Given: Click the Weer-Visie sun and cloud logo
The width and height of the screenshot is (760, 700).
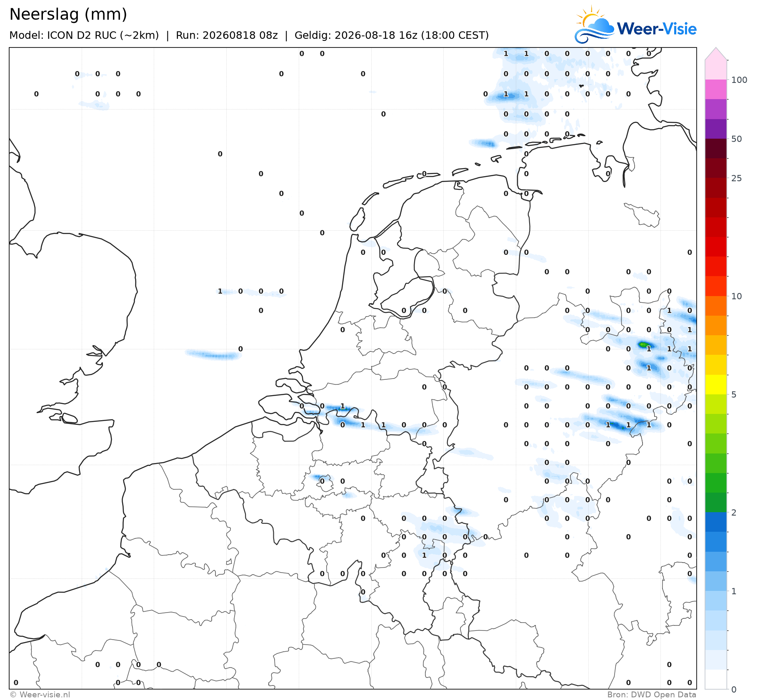Looking at the screenshot, I should 595,24.
